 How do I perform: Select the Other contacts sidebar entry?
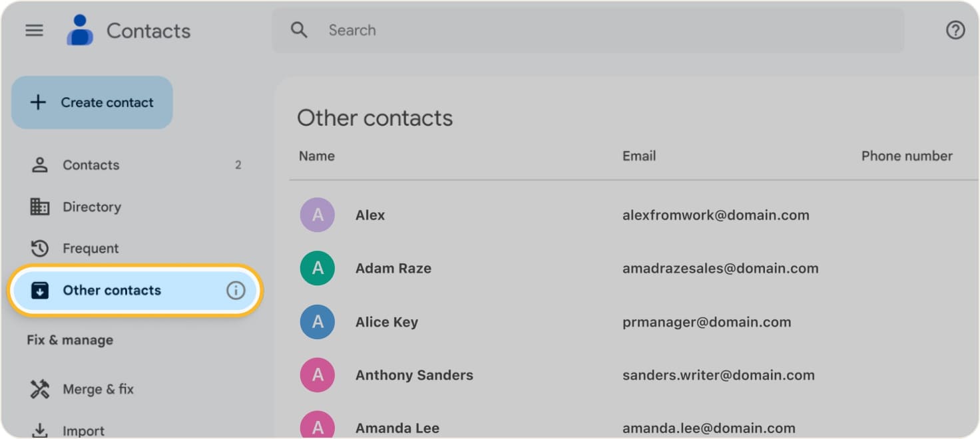[111, 290]
